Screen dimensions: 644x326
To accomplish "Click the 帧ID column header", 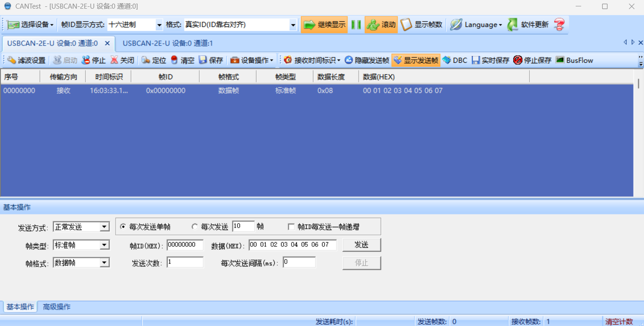I will point(165,76).
